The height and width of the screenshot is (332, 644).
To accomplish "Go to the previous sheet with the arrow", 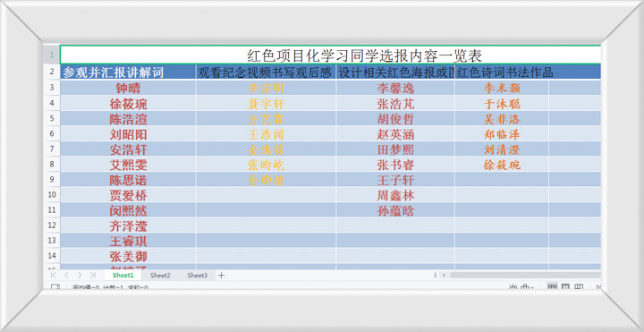I will click(66, 275).
